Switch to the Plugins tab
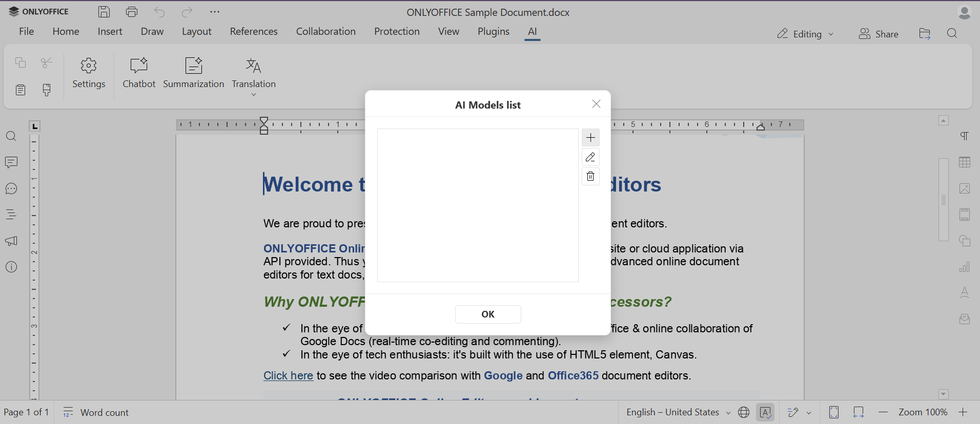 coord(494,32)
